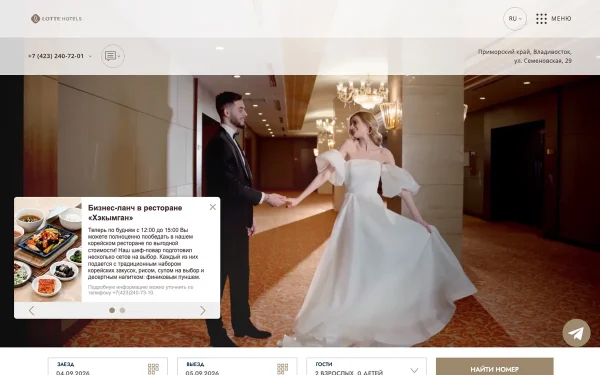Click the Бизнес-ланч в ресторане «Хэкымган» heading

pyautogui.click(x=135, y=213)
